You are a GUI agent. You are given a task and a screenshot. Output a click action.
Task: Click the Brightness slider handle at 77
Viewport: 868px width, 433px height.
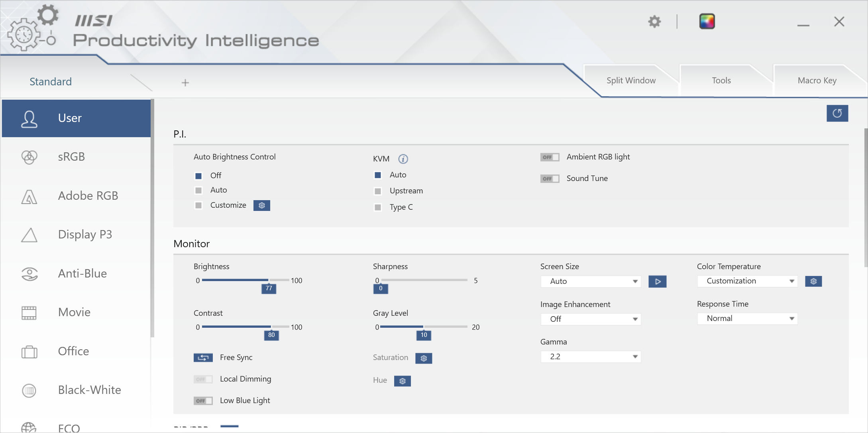point(269,289)
